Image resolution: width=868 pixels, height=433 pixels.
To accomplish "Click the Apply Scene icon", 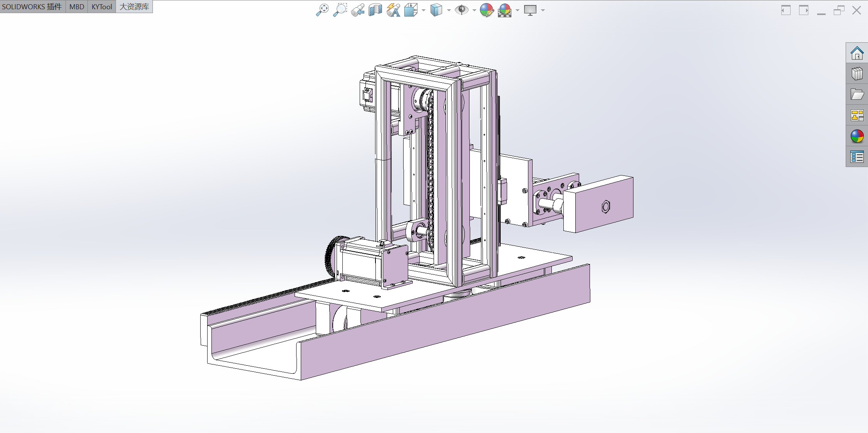I will 504,10.
